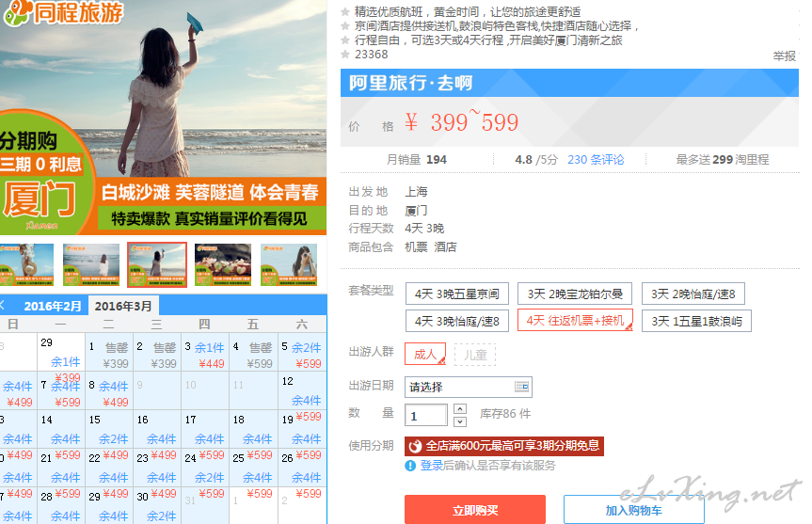This screenshot has height=524, width=812.
Task: Pick March 14 calendar date
Action: [60, 430]
